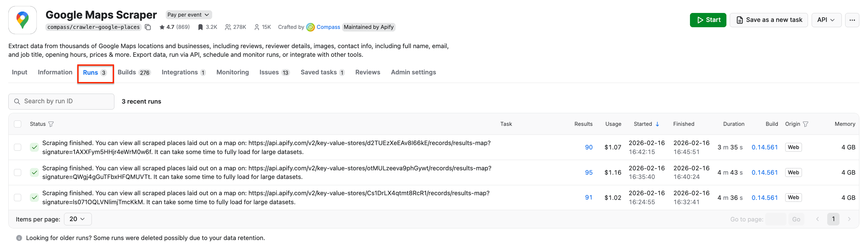Image resolution: width=868 pixels, height=251 pixels.
Task: Click the Usage column header
Action: point(613,124)
